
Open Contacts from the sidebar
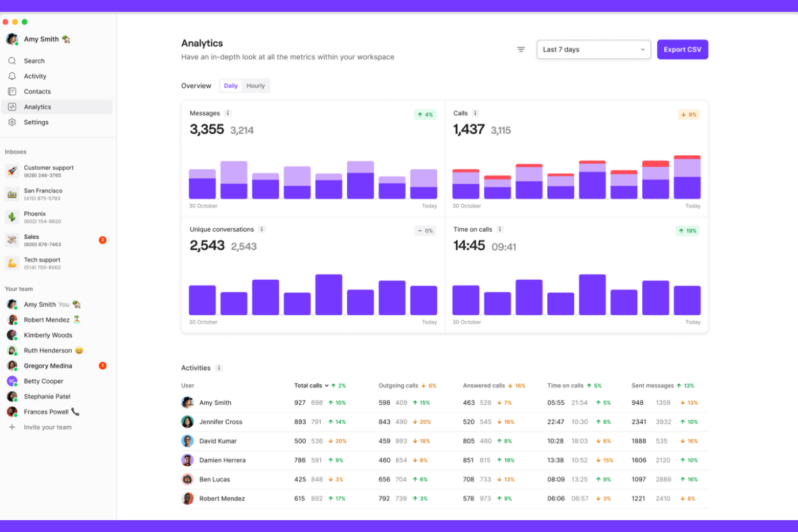point(37,91)
